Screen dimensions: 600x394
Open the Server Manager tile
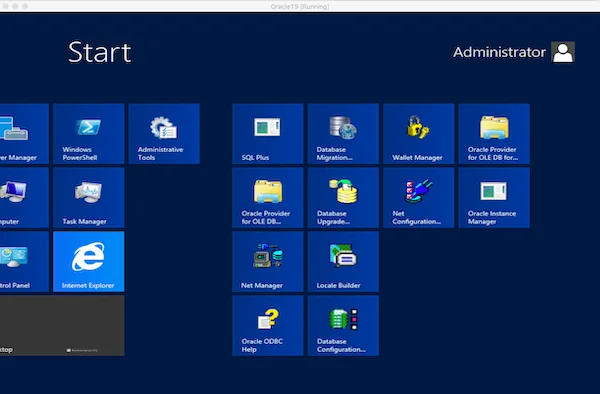(x=24, y=134)
